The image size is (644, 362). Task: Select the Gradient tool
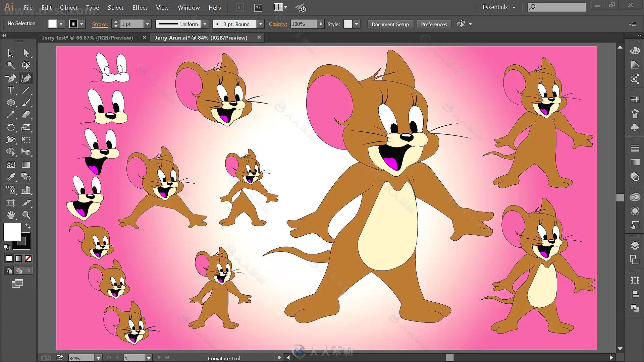pos(26,165)
